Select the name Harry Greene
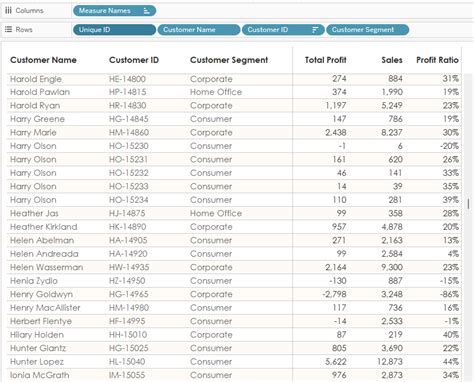Viewport: 474px width, 382px height. coord(37,119)
